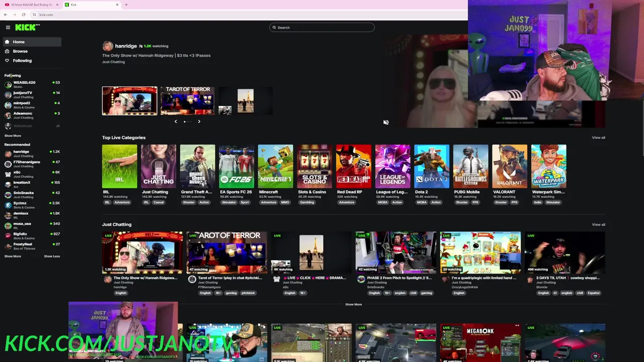
Task: Collapse the Recommended list with Show Less
Action: click(52, 256)
